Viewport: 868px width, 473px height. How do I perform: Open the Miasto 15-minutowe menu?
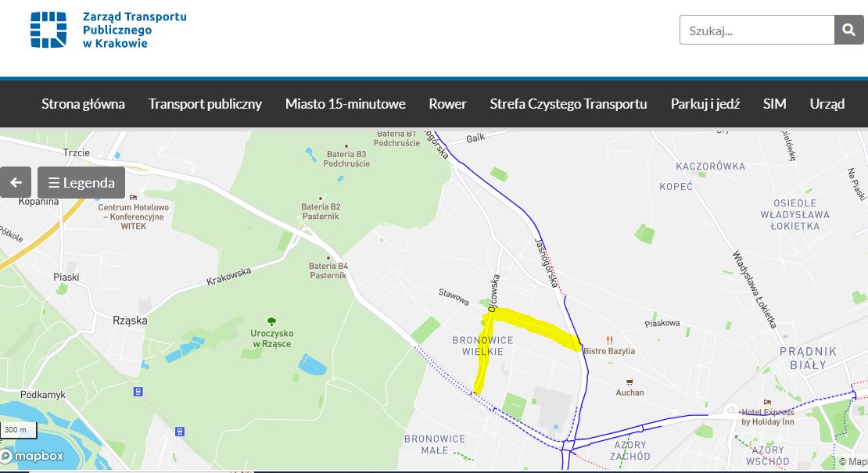(346, 104)
